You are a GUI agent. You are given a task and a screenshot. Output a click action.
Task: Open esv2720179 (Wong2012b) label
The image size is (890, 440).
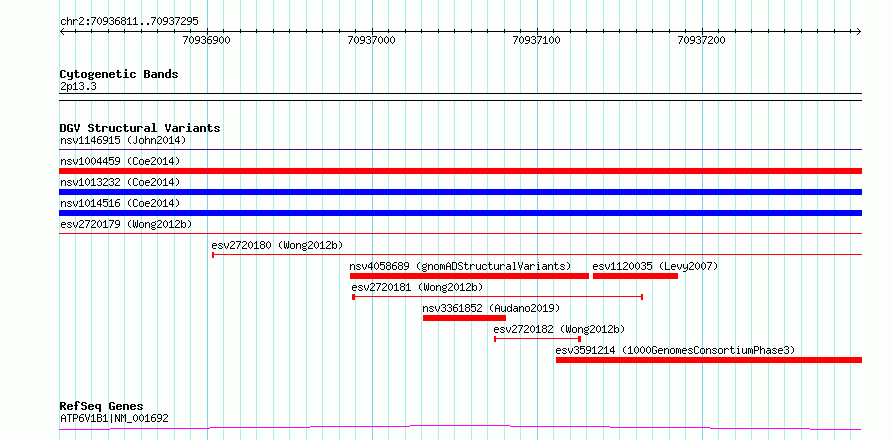[126, 224]
